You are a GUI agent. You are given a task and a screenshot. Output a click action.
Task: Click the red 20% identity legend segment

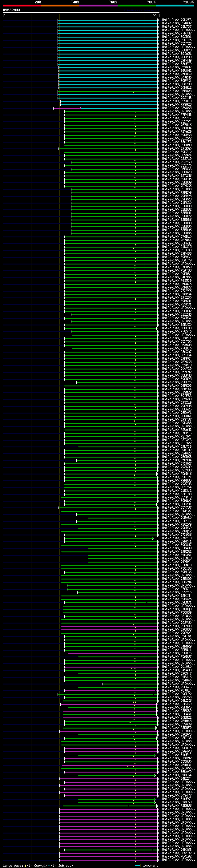pos(22,6)
